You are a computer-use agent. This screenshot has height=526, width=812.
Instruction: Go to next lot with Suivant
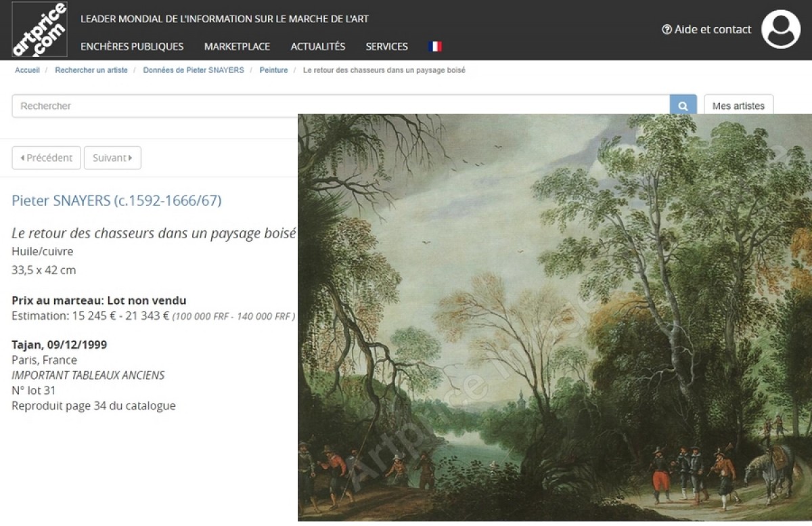click(x=112, y=158)
